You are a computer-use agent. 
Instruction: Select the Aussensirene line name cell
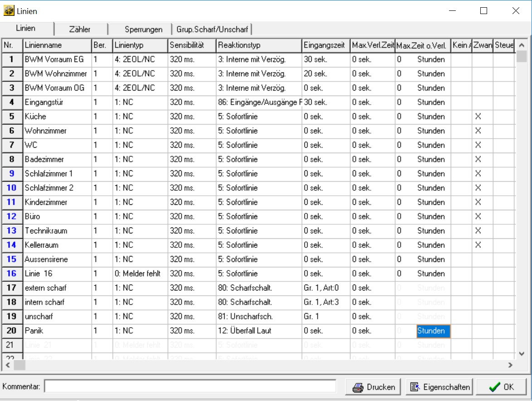[57, 259]
